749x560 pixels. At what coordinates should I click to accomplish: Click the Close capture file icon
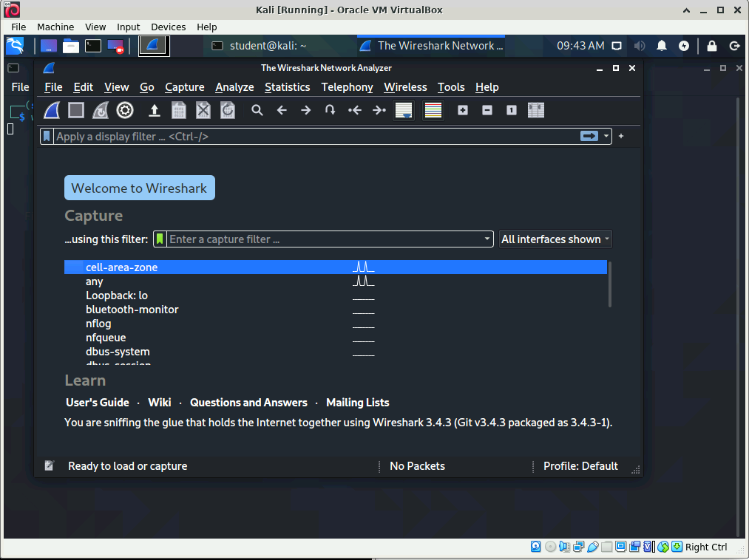coord(203,110)
